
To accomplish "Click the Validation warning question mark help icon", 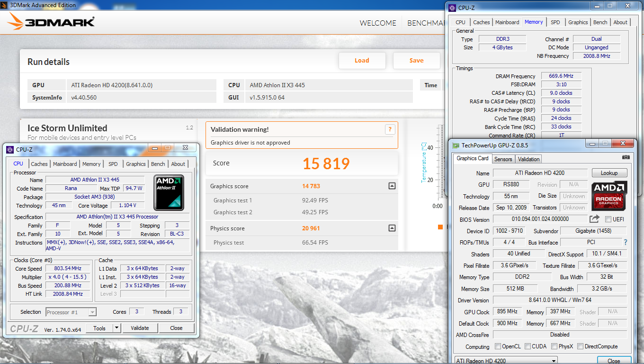I will tap(390, 129).
